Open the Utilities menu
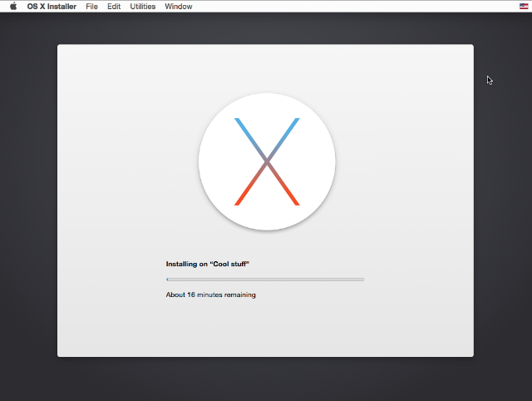 [x=142, y=7]
